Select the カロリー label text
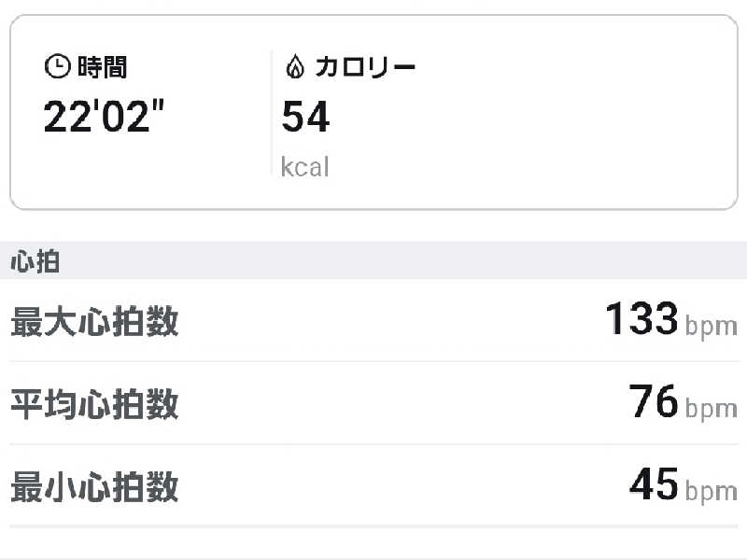Viewport: 747px width, 560px height. (x=365, y=66)
